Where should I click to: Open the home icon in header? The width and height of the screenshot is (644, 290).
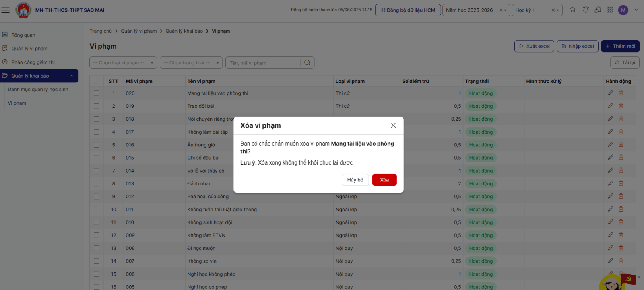pos(572,10)
